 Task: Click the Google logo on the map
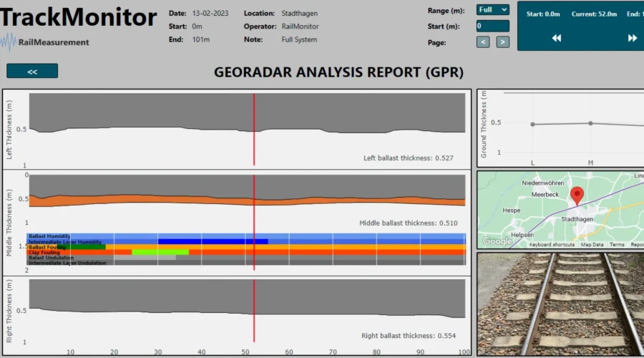click(x=496, y=242)
